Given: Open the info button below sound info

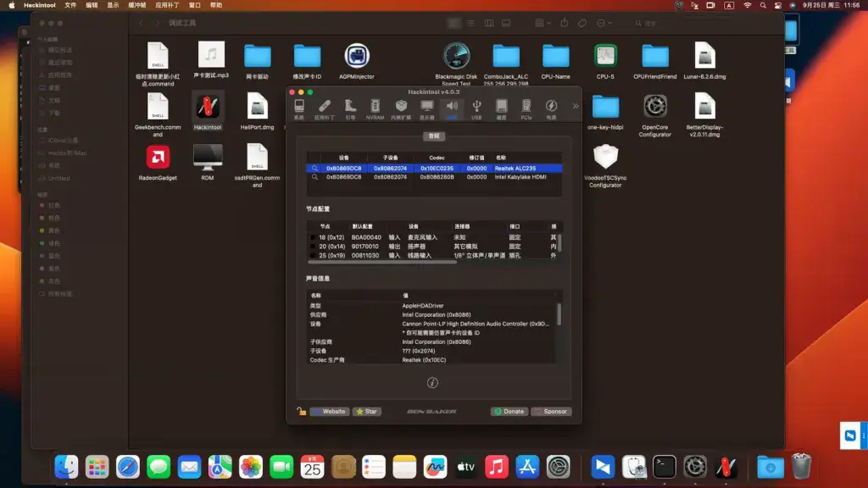Looking at the screenshot, I should [432, 382].
